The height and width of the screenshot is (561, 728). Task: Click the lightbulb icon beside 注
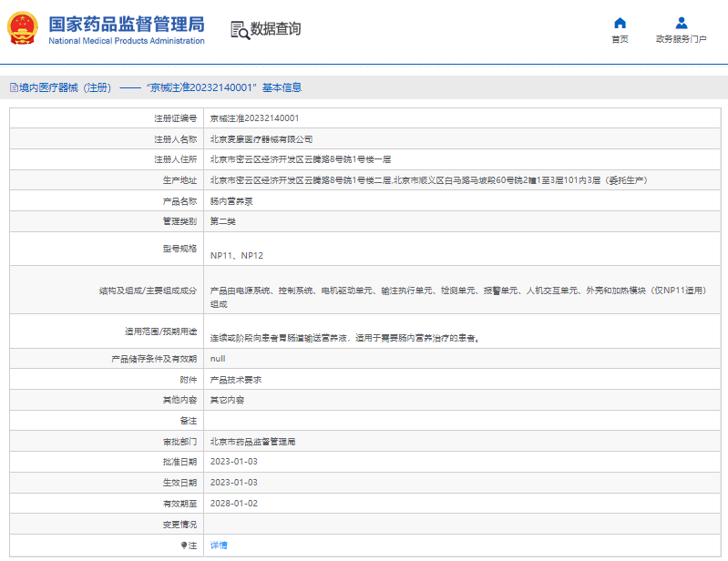[184, 546]
